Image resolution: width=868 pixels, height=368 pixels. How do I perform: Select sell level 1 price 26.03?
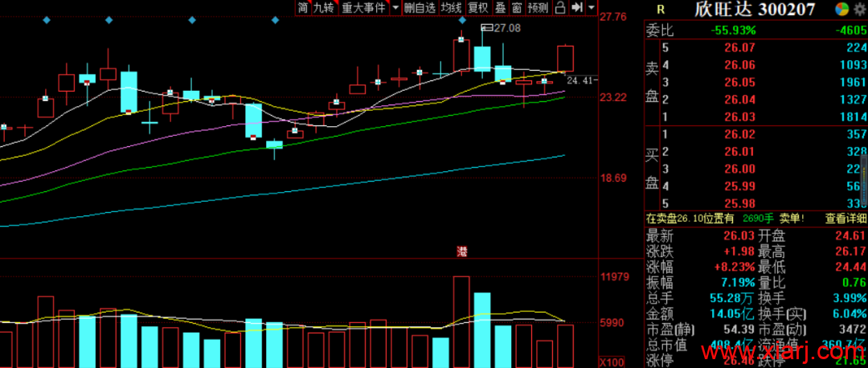click(x=739, y=117)
